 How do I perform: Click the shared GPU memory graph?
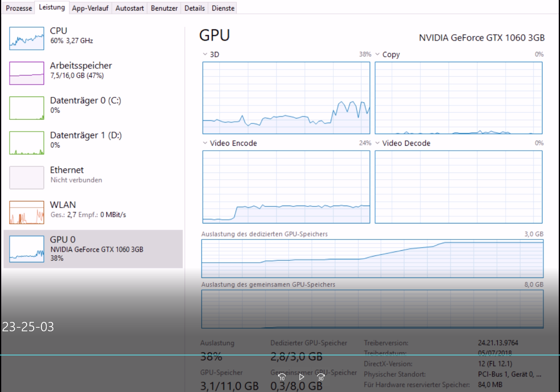372,309
